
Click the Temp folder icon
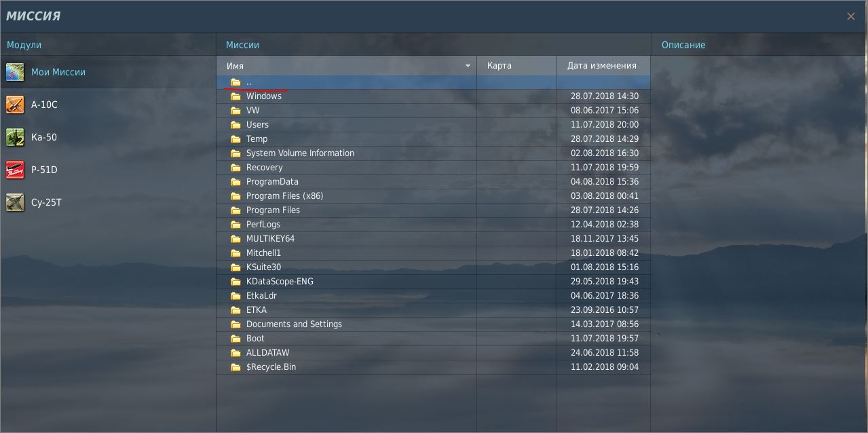coord(235,139)
